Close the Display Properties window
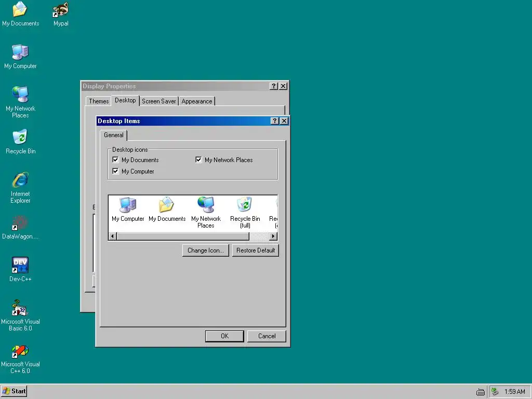The width and height of the screenshot is (532, 399). [x=283, y=86]
